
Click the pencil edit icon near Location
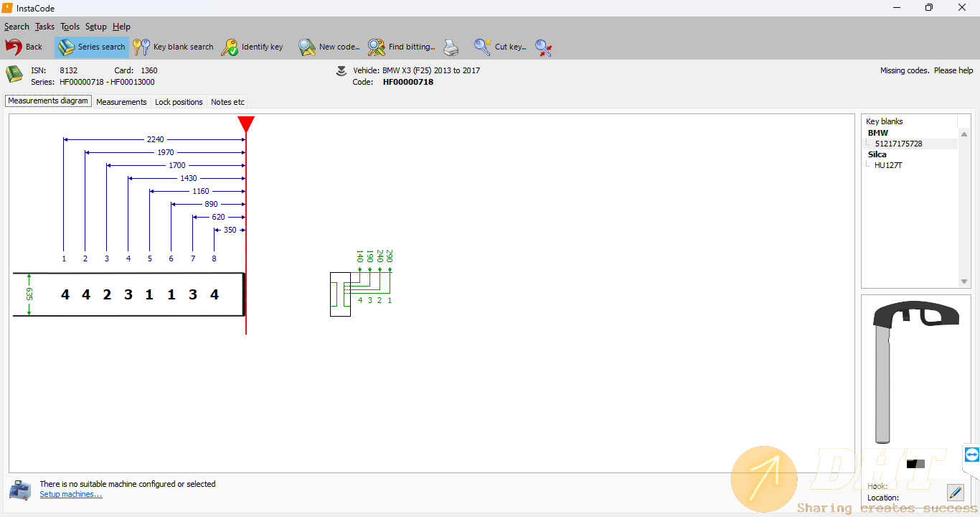(x=955, y=493)
